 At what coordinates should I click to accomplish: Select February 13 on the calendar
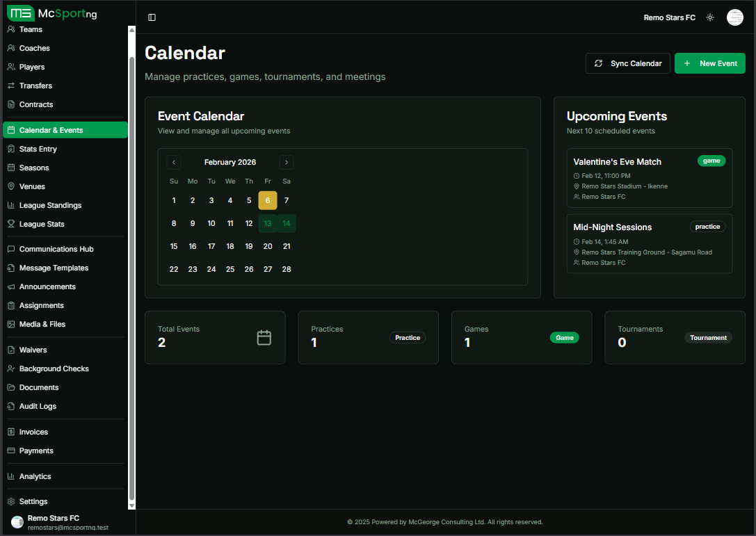click(268, 222)
